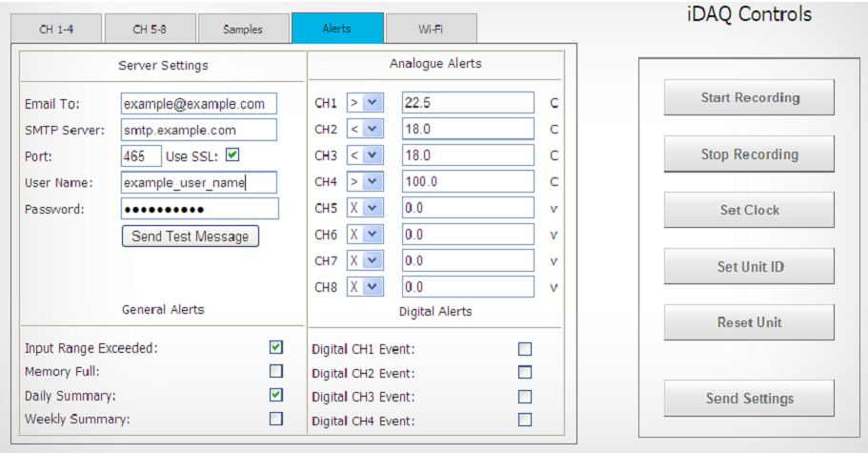868x453 pixels.
Task: Click the Email To input field
Action: tap(199, 104)
